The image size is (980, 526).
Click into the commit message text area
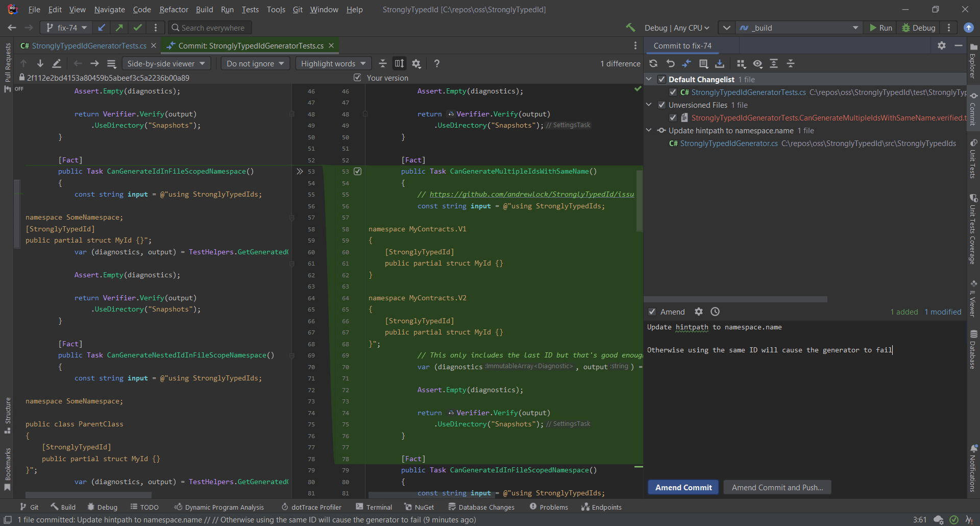[x=805, y=398]
